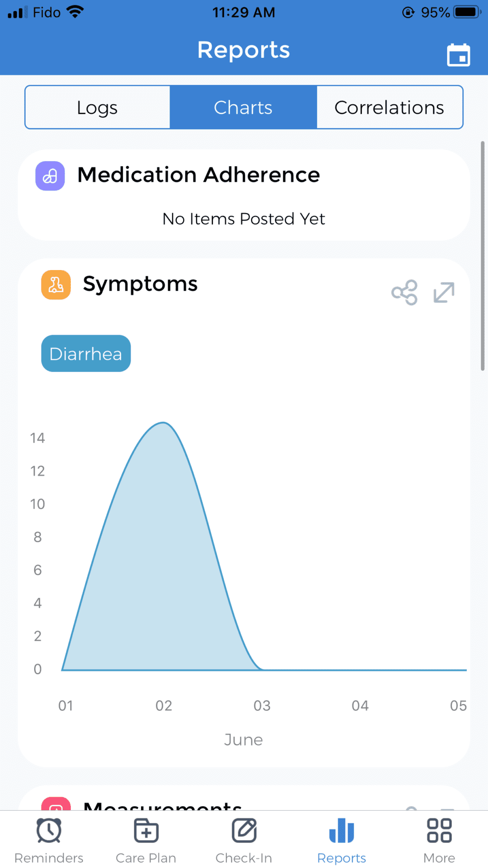Click the red Measurements icon

pyautogui.click(x=56, y=804)
